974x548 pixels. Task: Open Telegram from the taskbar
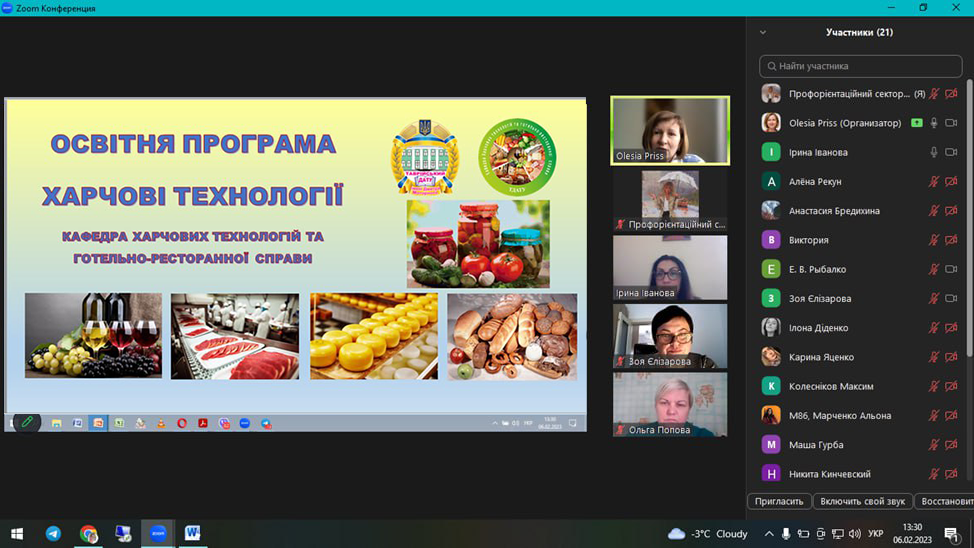click(x=53, y=534)
